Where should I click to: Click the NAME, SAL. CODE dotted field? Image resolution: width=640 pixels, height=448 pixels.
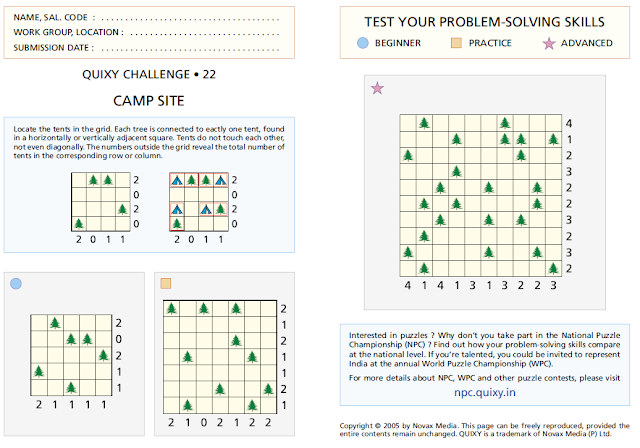[x=190, y=18]
